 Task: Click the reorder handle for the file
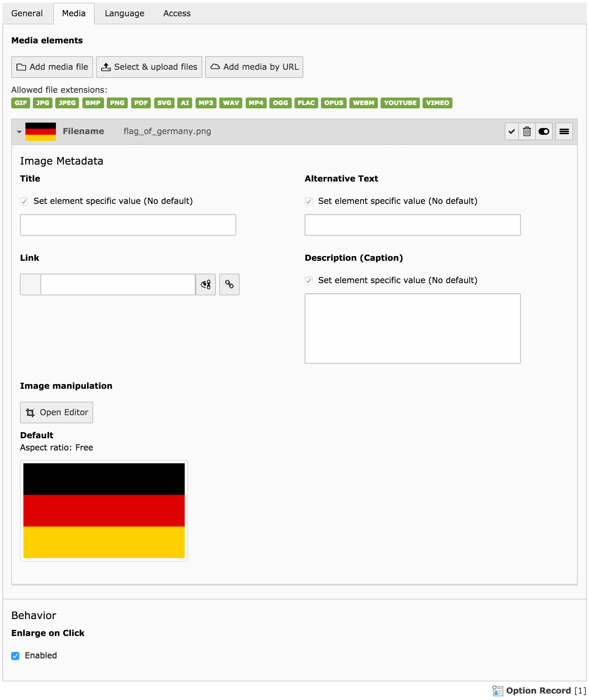coord(564,131)
